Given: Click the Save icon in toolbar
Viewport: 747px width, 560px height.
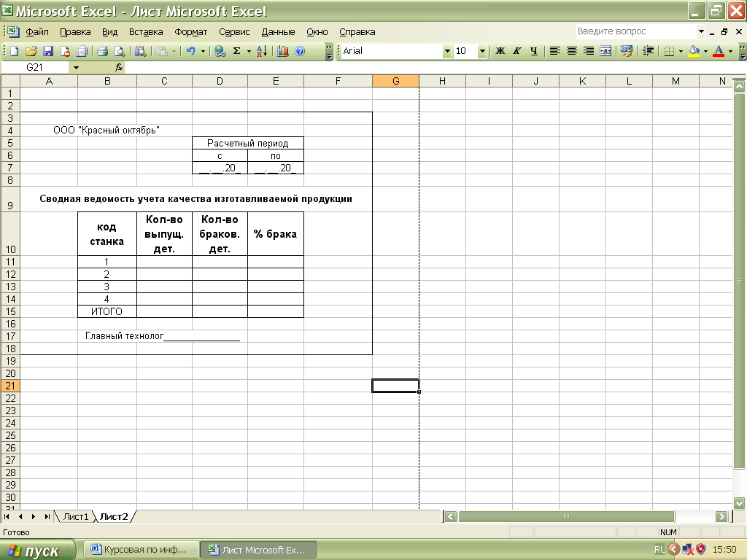Looking at the screenshot, I should [48, 51].
